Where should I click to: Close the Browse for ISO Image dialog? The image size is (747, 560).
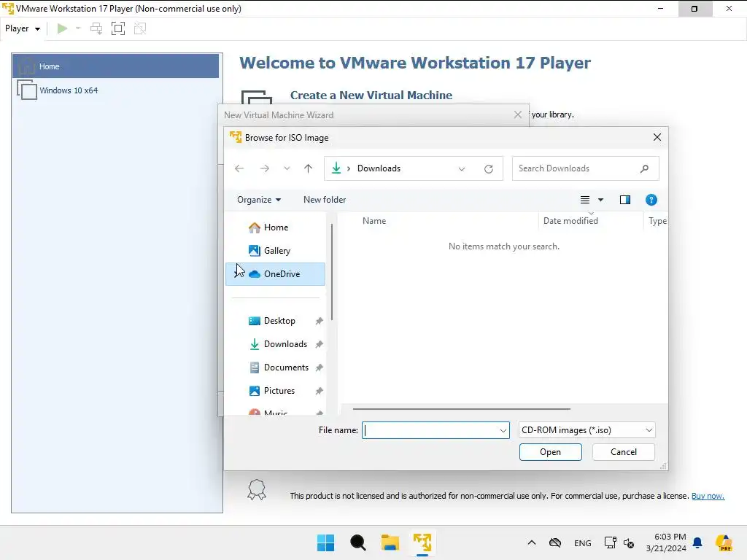(657, 137)
